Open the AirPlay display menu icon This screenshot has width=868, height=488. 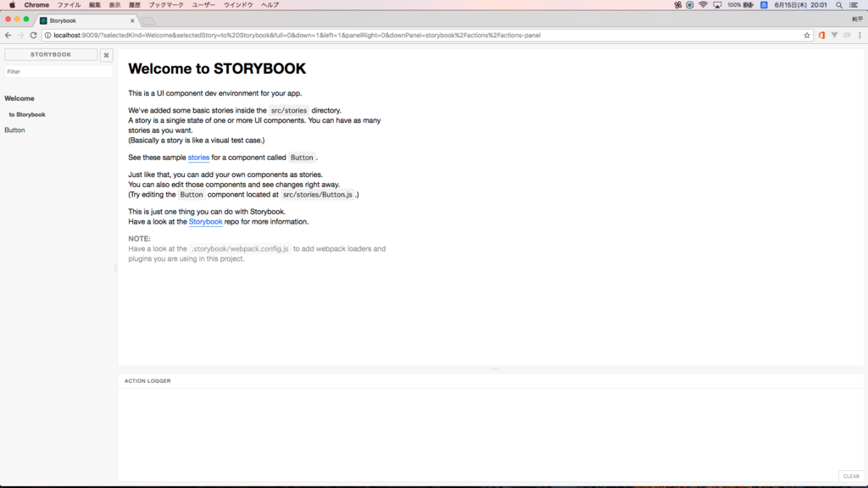click(717, 5)
